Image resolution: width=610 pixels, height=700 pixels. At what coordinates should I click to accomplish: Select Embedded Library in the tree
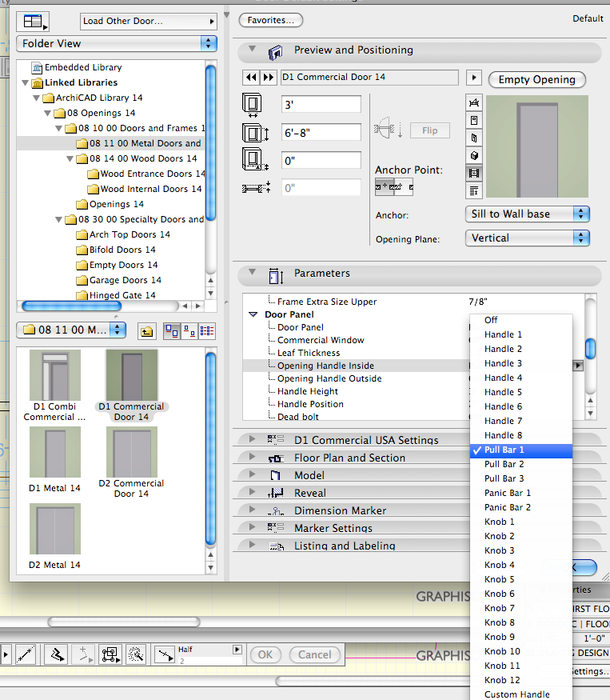83,67
